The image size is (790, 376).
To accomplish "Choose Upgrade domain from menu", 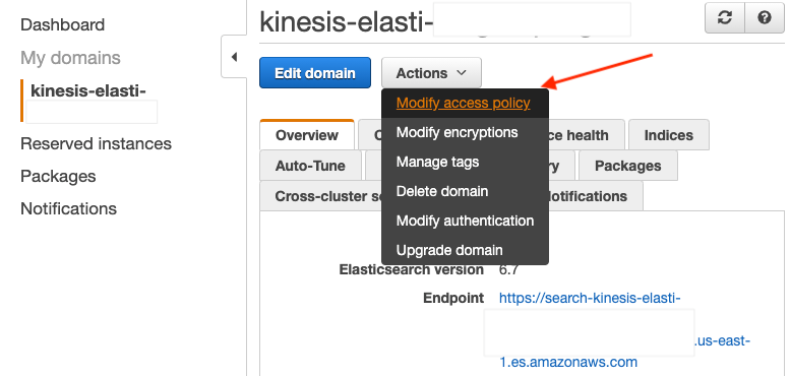I will (x=449, y=250).
